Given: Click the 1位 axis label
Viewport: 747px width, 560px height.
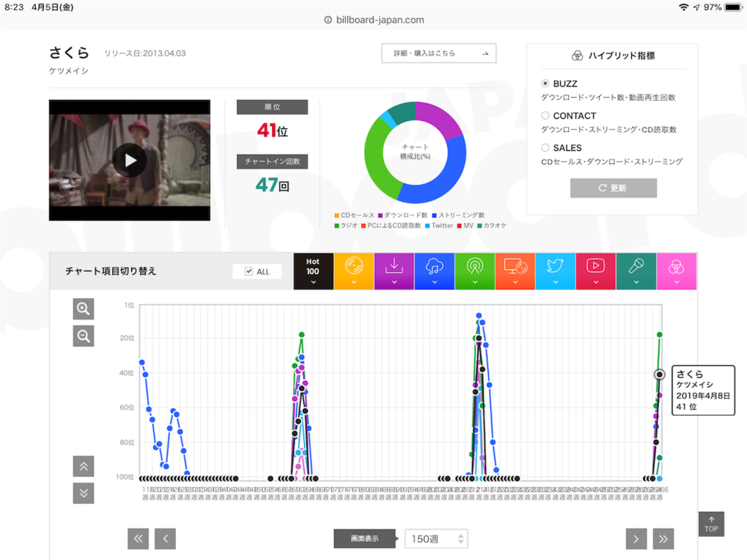Looking at the screenshot, I should pos(129,305).
